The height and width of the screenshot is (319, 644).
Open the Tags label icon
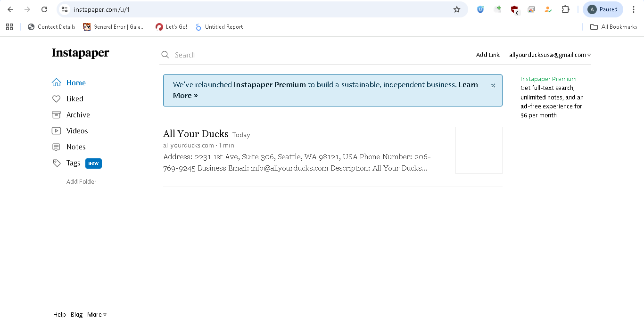click(x=56, y=163)
